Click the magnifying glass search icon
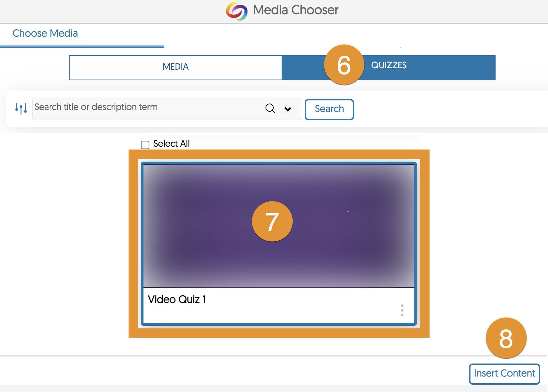The height and width of the screenshot is (392, 548). coord(270,108)
